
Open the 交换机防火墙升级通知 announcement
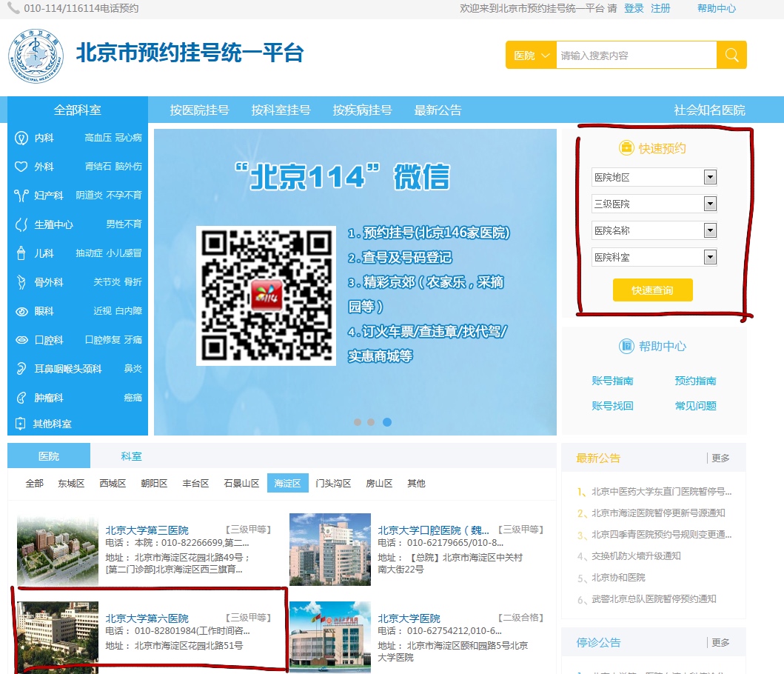(x=636, y=556)
